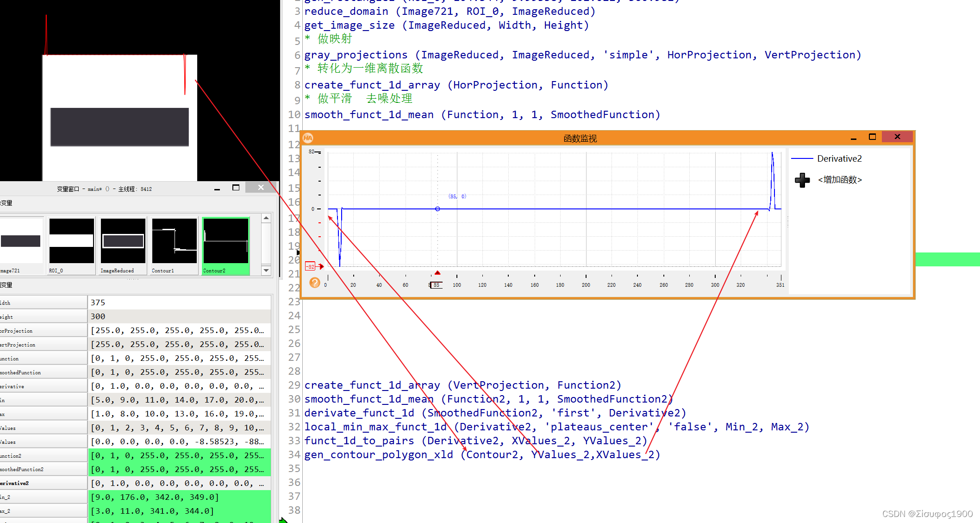980x523 pixels.
Task: Click the x-axis value box showing 85
Action: pyautogui.click(x=436, y=285)
